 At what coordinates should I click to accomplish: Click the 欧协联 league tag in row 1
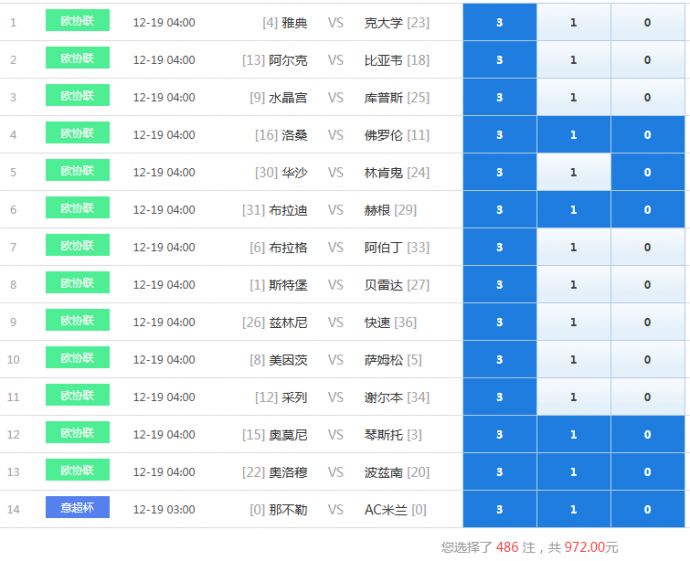(x=77, y=21)
